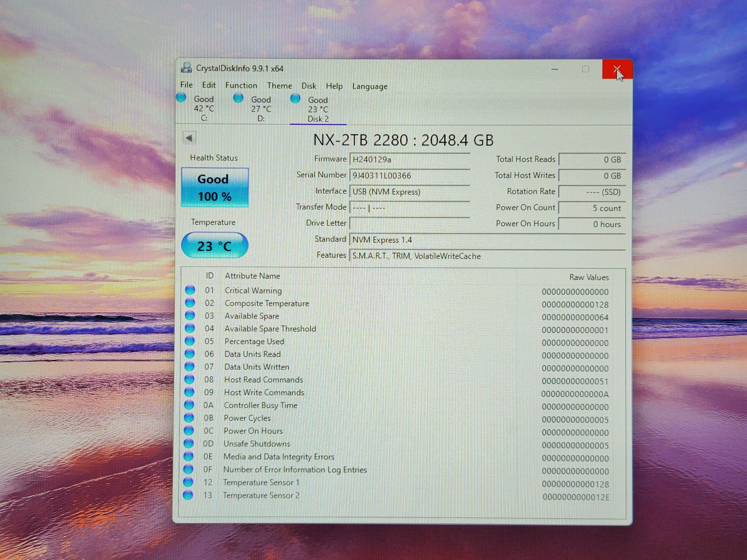Click status orb for Temperature Sensor 2 row

(x=188, y=495)
